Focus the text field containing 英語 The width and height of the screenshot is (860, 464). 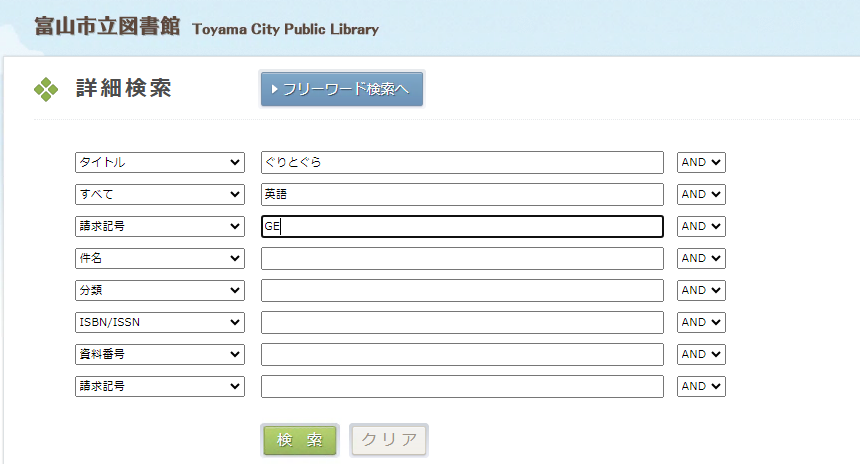point(462,194)
